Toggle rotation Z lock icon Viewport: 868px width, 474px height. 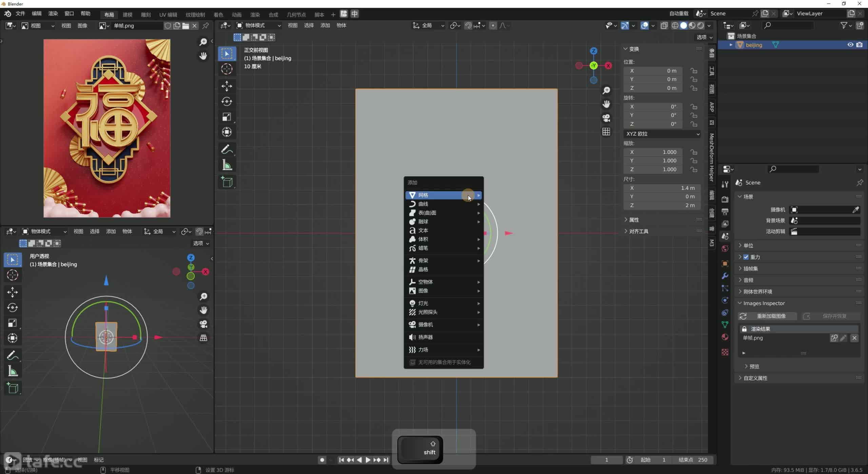(694, 124)
